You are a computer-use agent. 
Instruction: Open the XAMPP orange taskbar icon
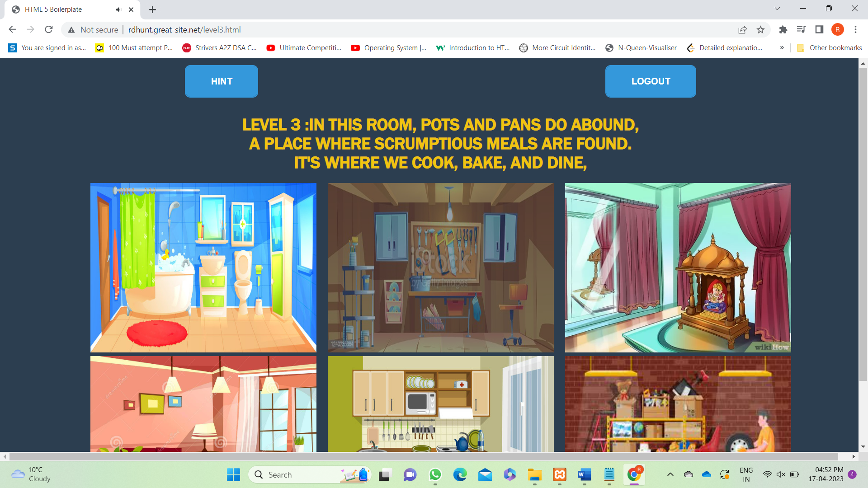coord(560,475)
